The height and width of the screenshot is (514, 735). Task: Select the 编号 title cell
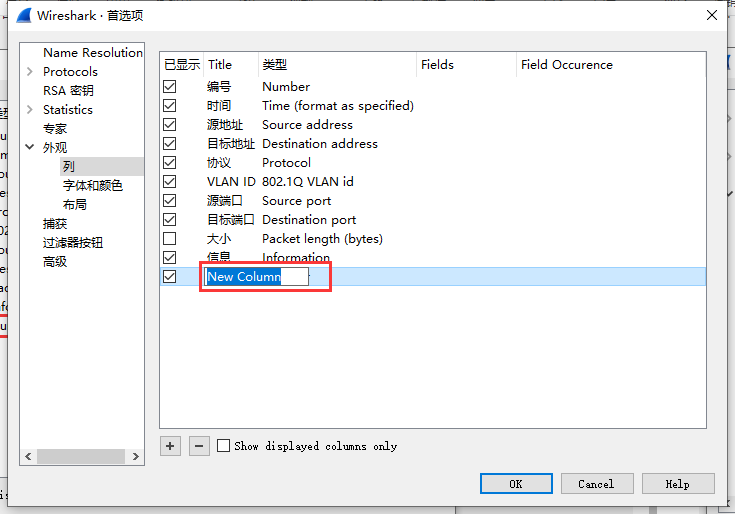click(219, 87)
